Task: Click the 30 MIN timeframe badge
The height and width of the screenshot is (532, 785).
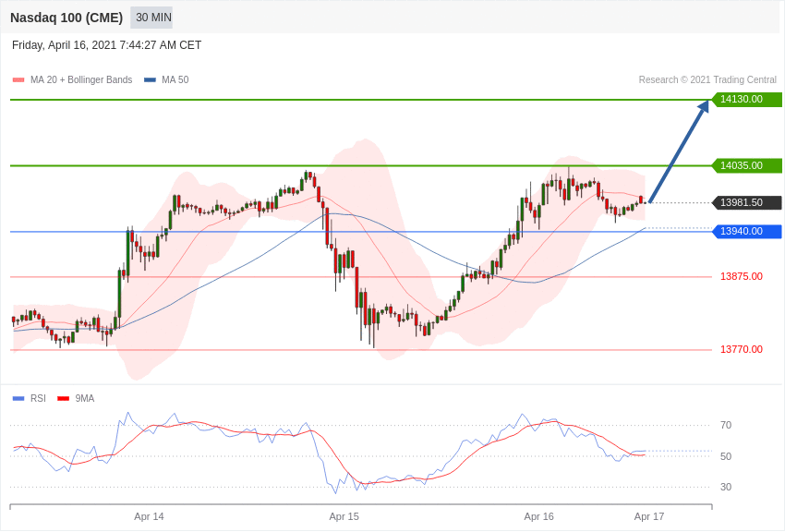Action: click(152, 18)
